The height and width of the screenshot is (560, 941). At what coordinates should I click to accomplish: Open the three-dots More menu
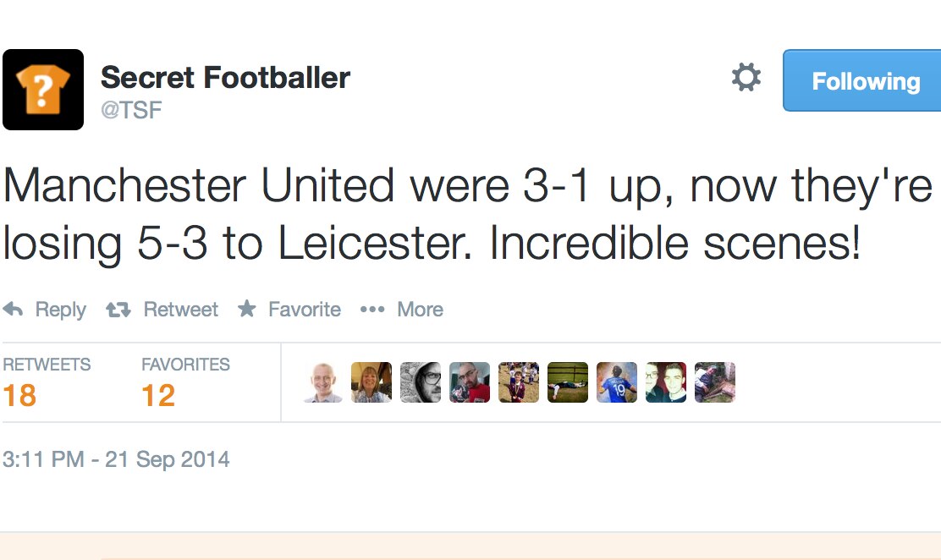coord(372,310)
